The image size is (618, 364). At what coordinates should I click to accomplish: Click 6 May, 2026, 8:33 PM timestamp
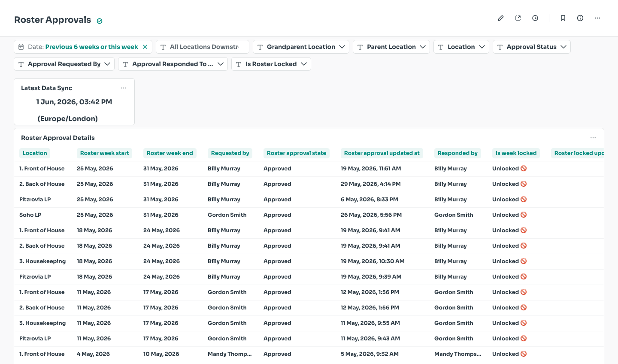[x=370, y=199]
